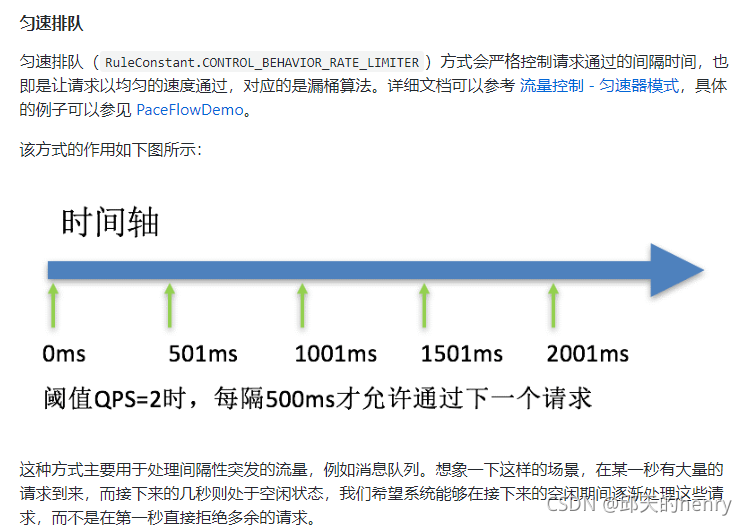The width and height of the screenshot is (747, 525).
Task: Click the 0ms label in diagram
Action: [64, 354]
